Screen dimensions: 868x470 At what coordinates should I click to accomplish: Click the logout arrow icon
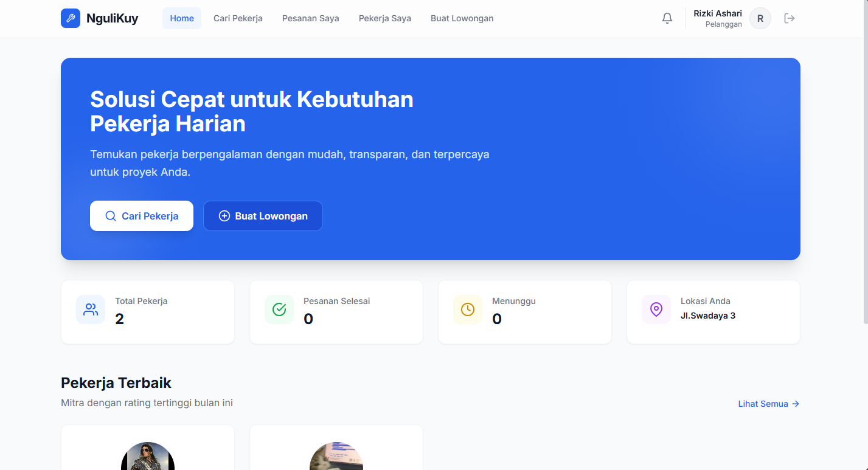790,18
